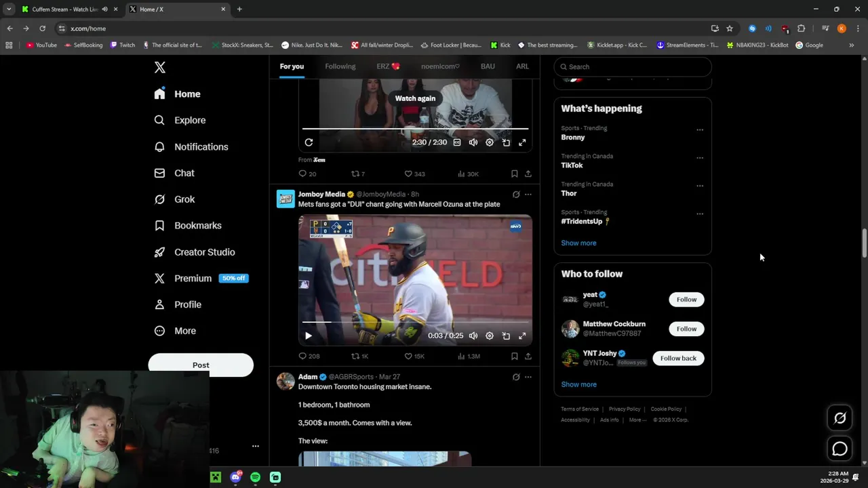Fullscreen the Jomboy Media video
The width and height of the screenshot is (868, 488).
tap(522, 335)
